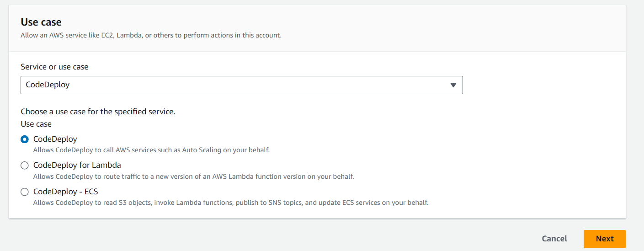The image size is (644, 251).
Task: Select the CodeDeploy use case radio button
Action: pos(25,139)
